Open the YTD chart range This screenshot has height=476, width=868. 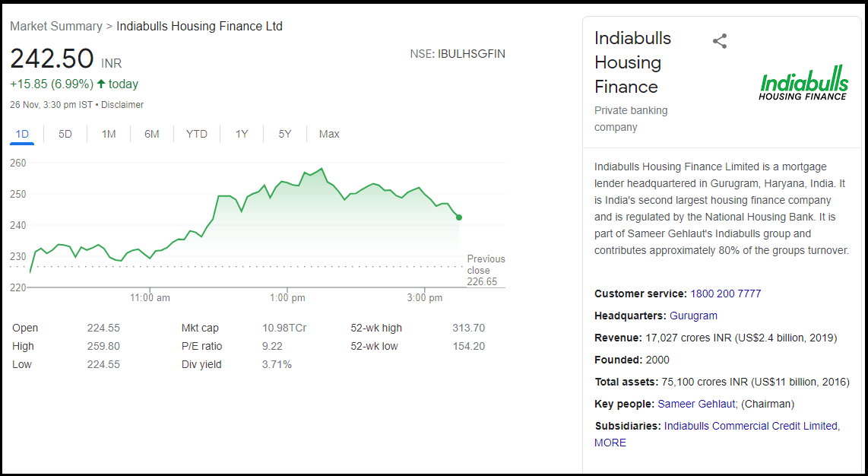pos(197,134)
